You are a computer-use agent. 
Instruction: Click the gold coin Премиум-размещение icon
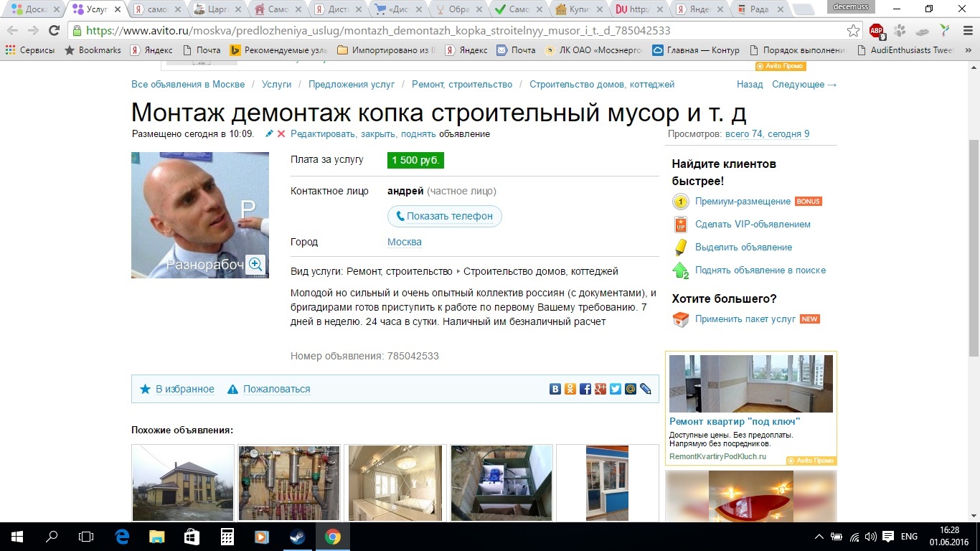pos(680,202)
